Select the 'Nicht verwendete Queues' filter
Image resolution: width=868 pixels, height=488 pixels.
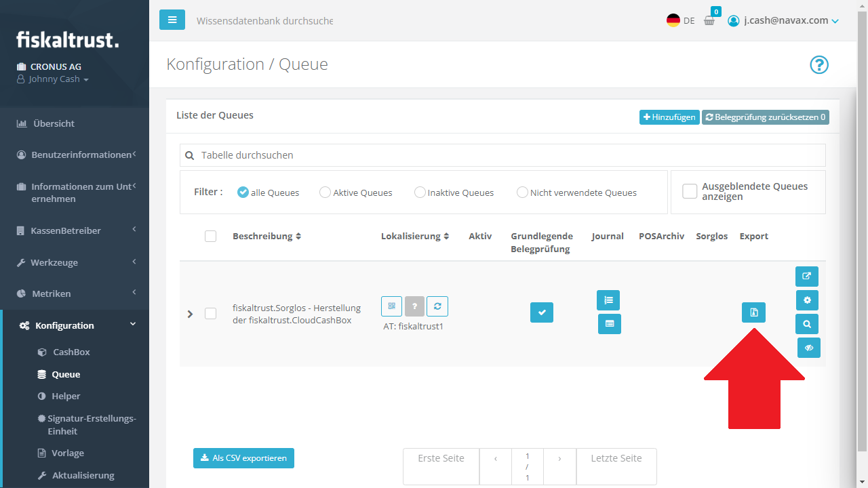tap(522, 192)
